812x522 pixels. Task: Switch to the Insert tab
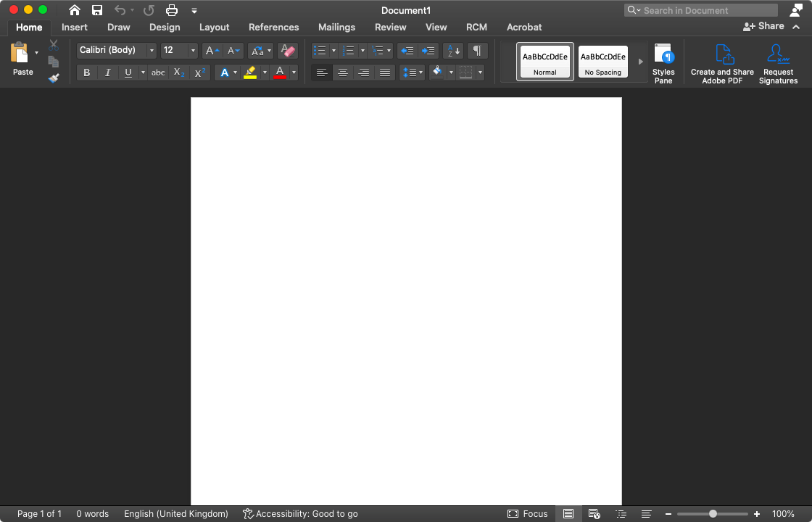click(75, 27)
